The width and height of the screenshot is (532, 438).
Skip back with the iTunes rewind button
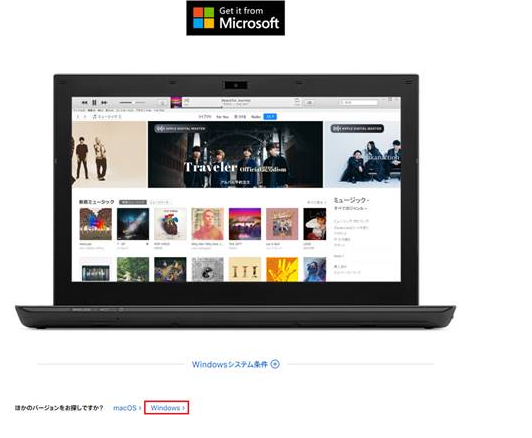pos(84,102)
